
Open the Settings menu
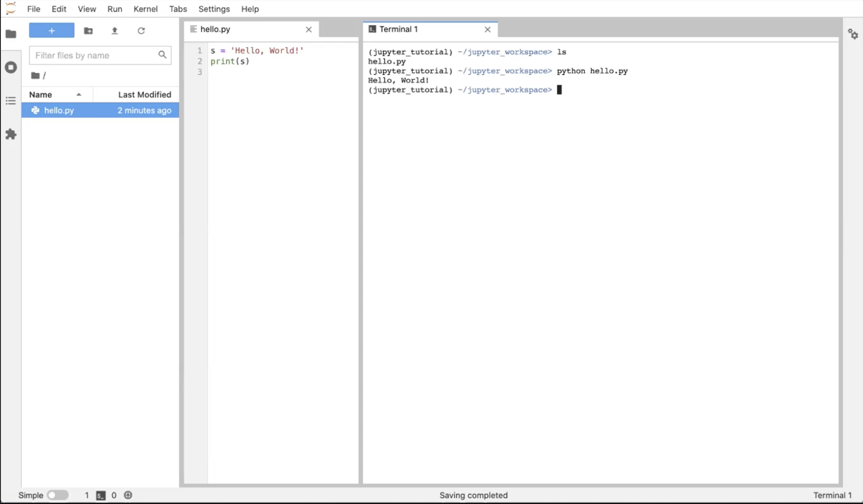coord(214,9)
